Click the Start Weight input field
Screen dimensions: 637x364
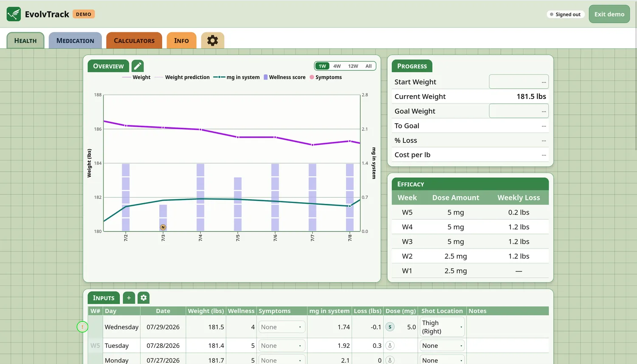point(519,82)
